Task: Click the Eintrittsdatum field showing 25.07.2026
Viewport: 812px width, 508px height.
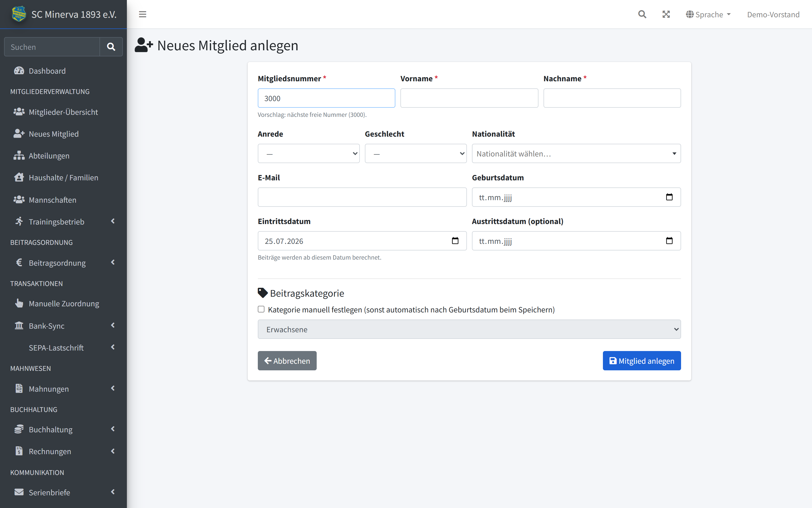Action: [x=362, y=241]
